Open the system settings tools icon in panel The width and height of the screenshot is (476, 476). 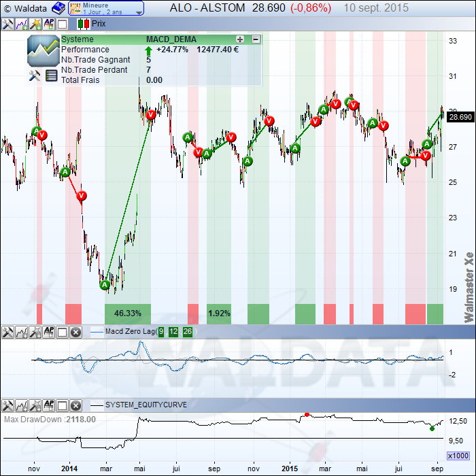(35, 75)
